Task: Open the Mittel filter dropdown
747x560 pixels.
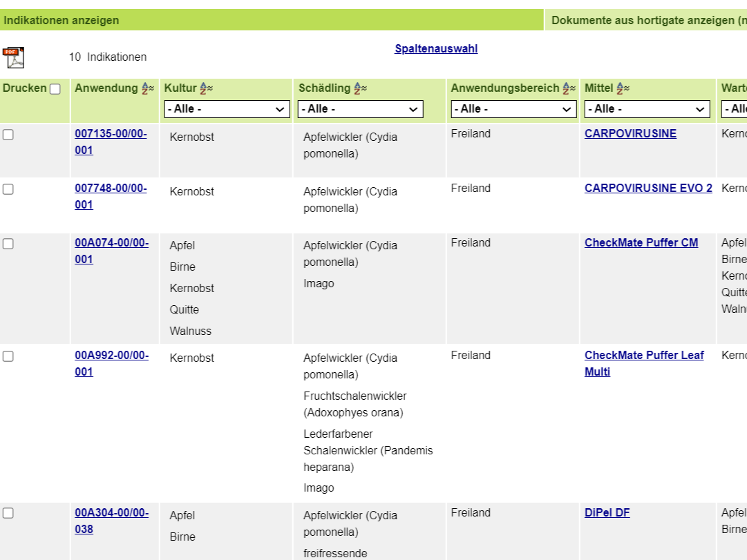Action: click(x=647, y=109)
